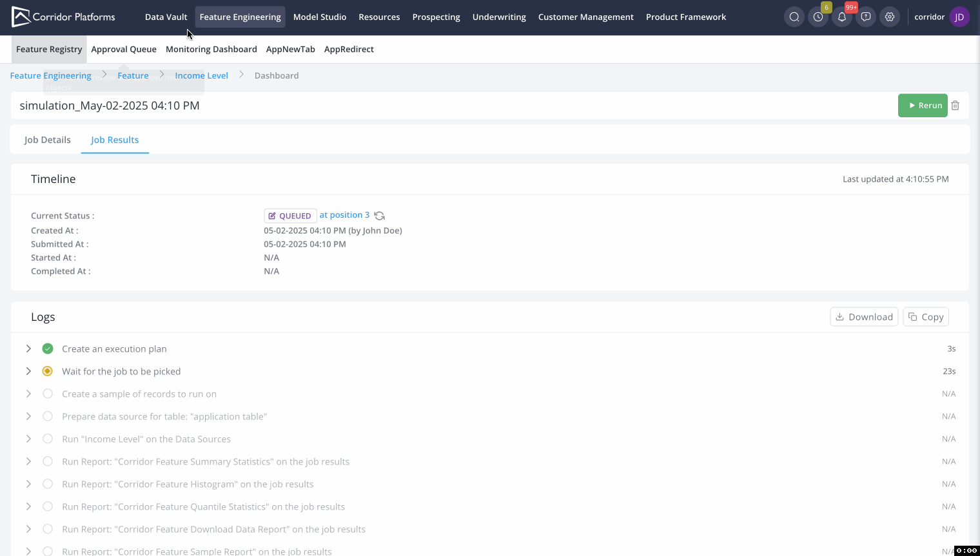This screenshot has height=556, width=980.
Task: Open settings gear icon
Action: point(890,17)
